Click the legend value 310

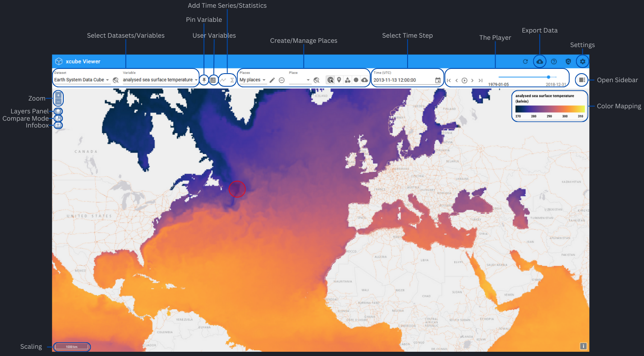point(580,116)
